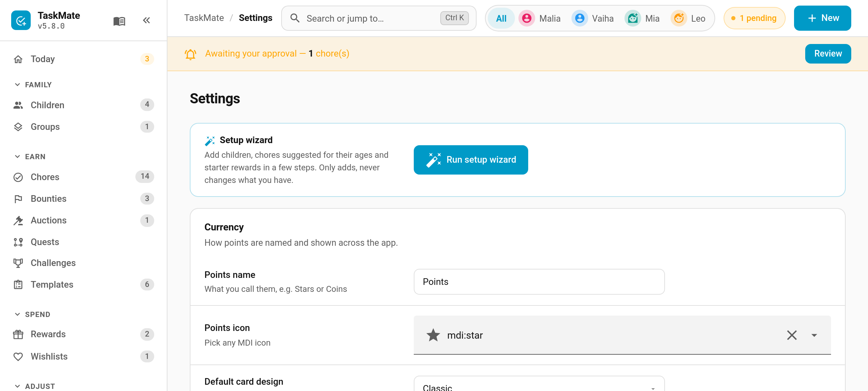The width and height of the screenshot is (868, 391).
Task: Click the Auctions gavel icon
Action: pyautogui.click(x=18, y=220)
